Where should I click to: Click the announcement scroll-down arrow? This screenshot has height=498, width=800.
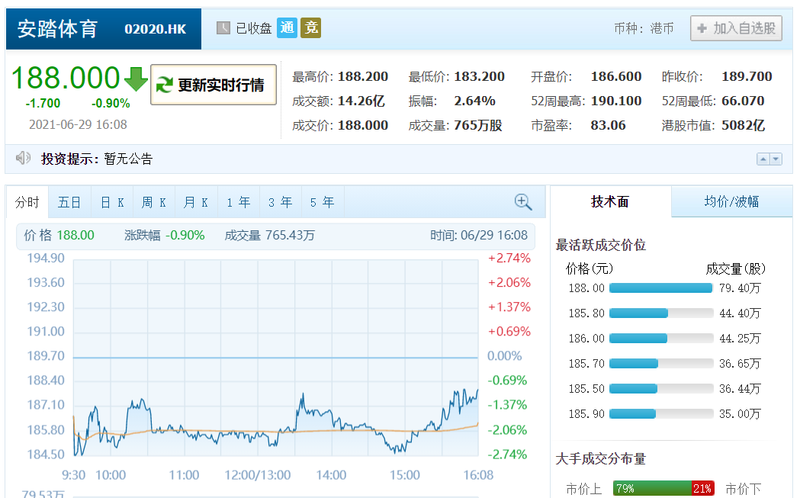coord(776,159)
